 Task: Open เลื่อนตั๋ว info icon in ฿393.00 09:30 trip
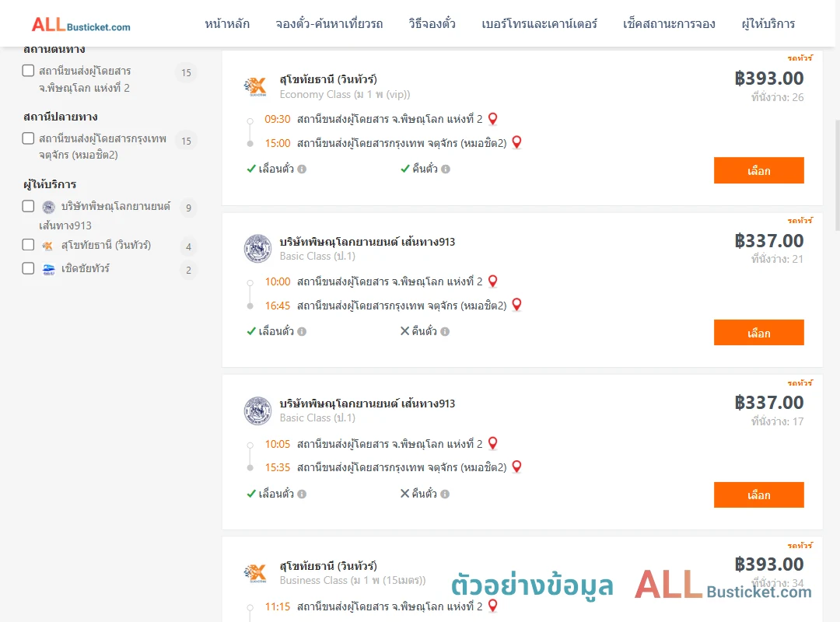[302, 169]
